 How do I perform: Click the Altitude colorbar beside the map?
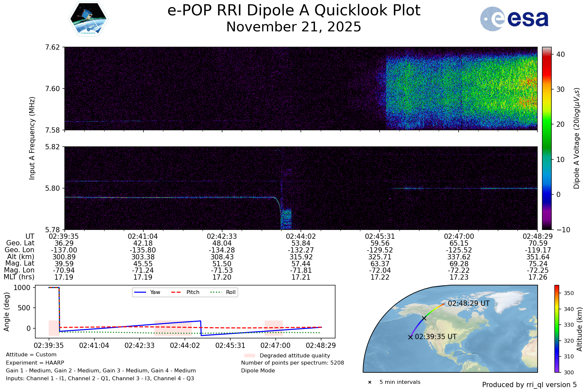[x=557, y=329]
